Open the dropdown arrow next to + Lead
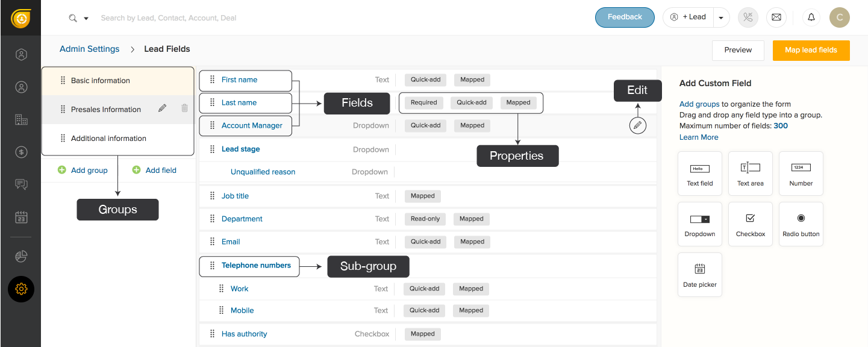This screenshot has width=868, height=347. [x=721, y=18]
